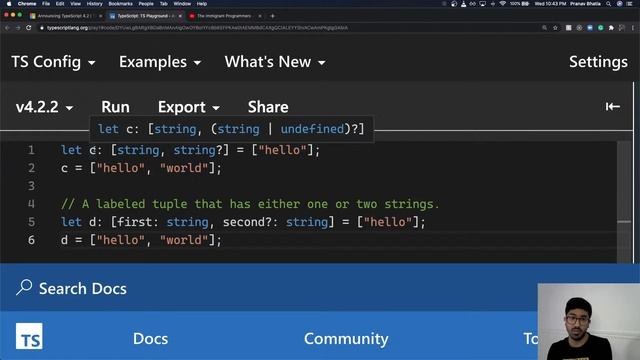Click the Siri icon in menu bar
The image size is (640, 360).
click(x=620, y=4)
